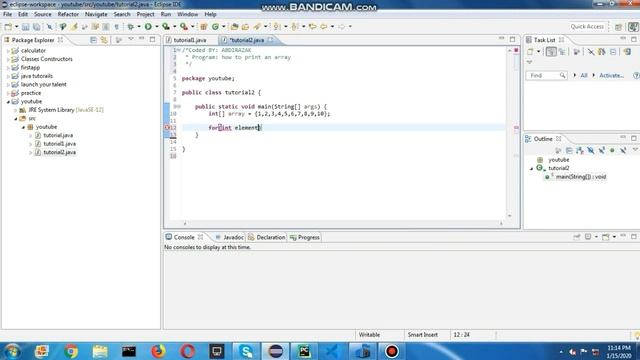Click New Task icon in Task List

click(x=530, y=52)
